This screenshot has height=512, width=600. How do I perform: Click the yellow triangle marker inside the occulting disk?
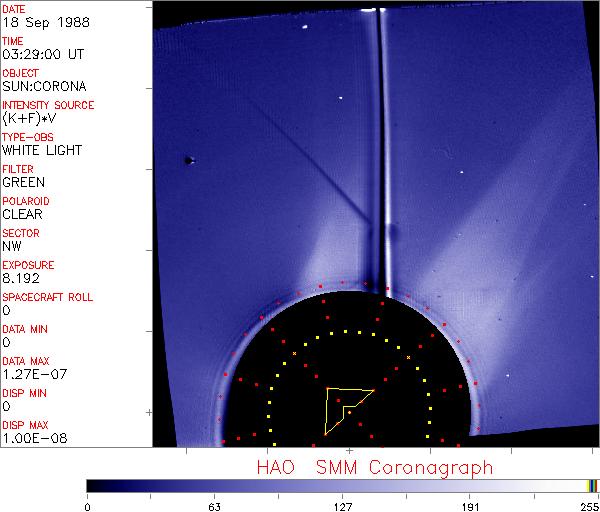[x=344, y=405]
